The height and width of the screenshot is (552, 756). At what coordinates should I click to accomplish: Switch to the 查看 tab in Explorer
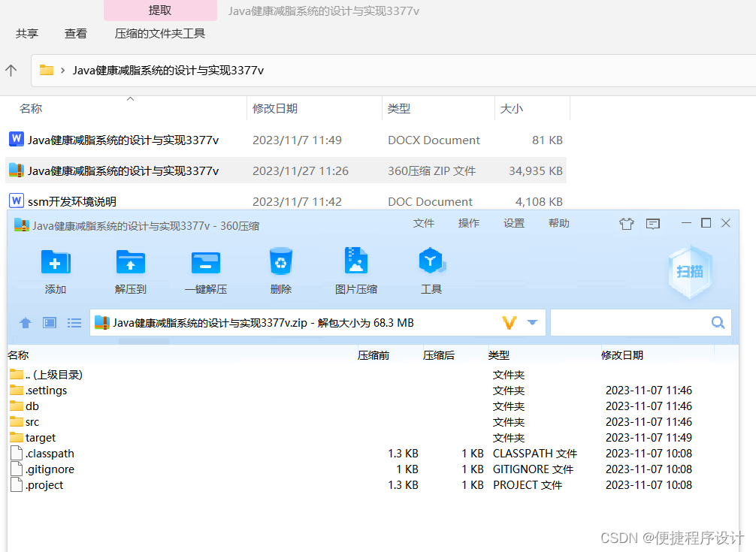[75, 34]
